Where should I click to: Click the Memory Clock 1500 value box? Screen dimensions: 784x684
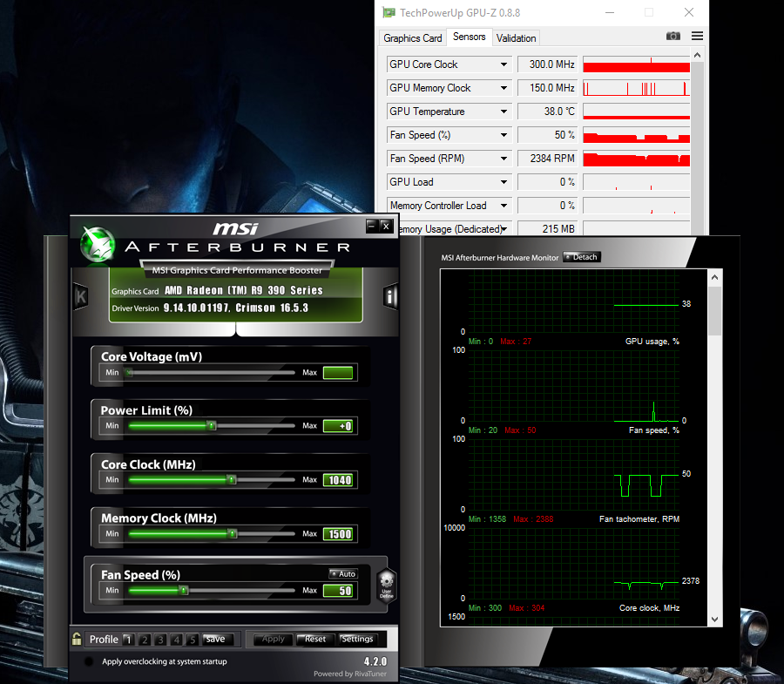click(338, 533)
